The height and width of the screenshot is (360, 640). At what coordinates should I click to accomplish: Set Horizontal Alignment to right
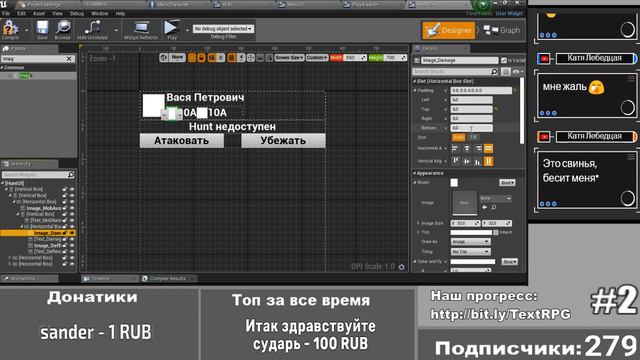(478, 149)
